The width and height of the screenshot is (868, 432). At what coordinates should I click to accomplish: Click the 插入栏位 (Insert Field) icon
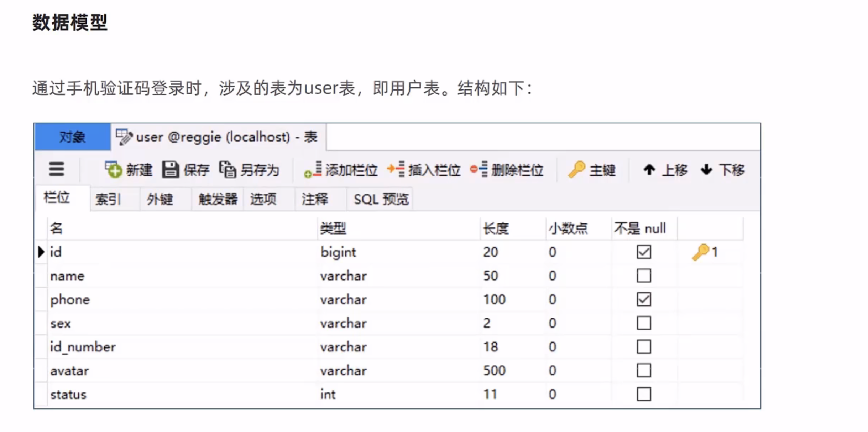[396, 169]
